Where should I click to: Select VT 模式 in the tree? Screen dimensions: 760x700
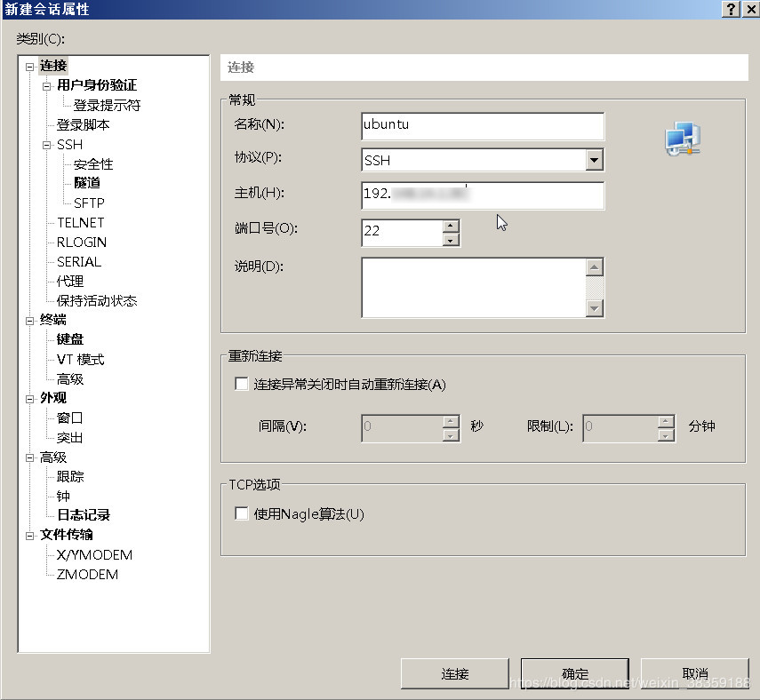(81, 359)
